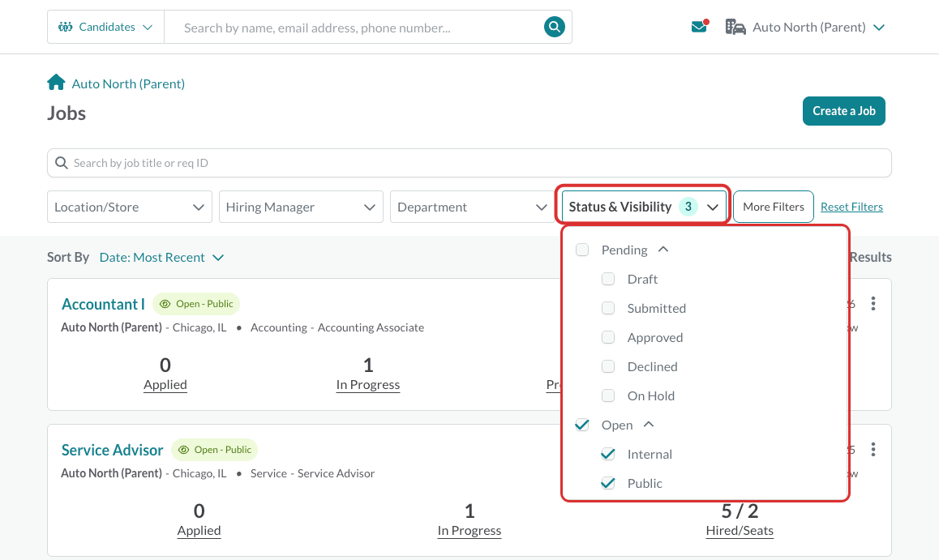Focus the job title or req ID search field
Image resolution: width=939 pixels, height=560 pixels.
[469, 163]
